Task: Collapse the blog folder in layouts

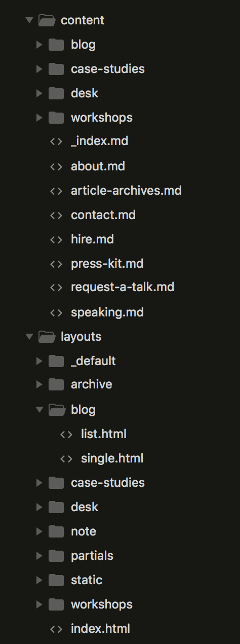Action: tap(39, 410)
